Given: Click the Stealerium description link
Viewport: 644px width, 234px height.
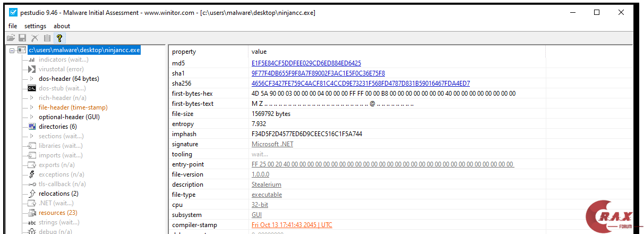Looking at the screenshot, I should point(267,185).
